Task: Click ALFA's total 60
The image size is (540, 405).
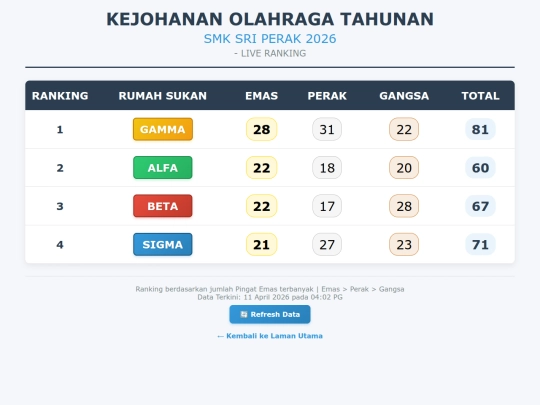Action: pyautogui.click(x=480, y=168)
